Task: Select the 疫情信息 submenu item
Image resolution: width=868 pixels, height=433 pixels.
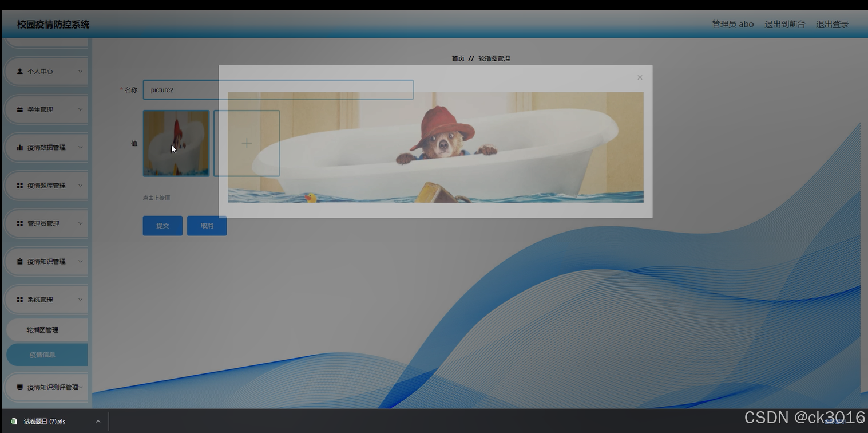Action: coord(47,355)
